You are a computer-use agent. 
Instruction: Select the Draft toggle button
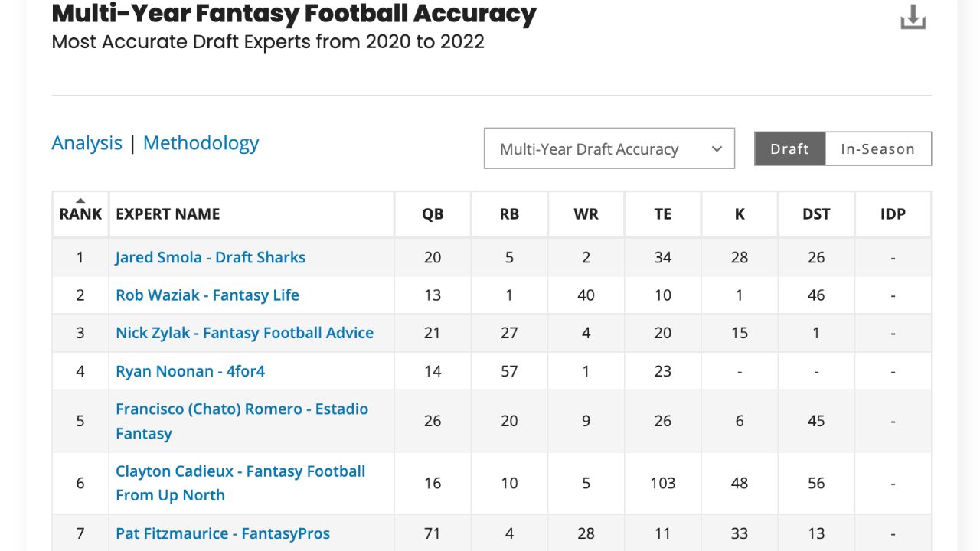789,148
